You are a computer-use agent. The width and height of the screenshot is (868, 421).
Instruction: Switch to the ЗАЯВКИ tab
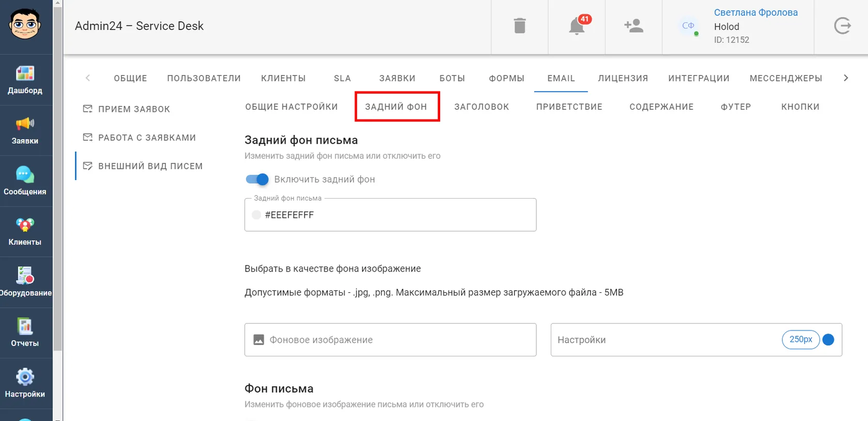click(x=397, y=78)
